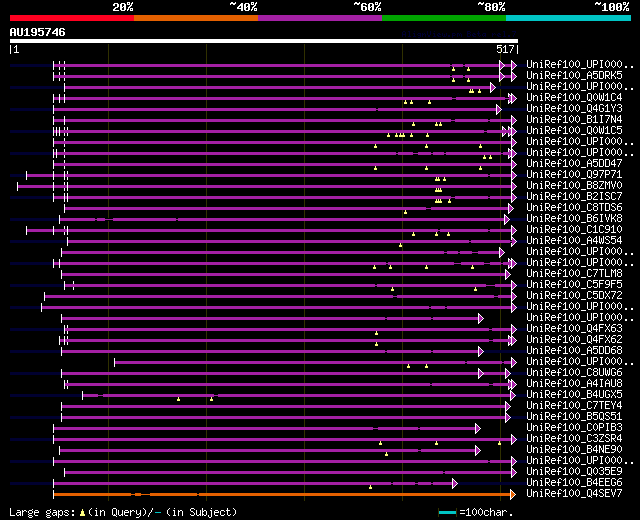Click the end arrow of Q4G1Y3 alignment
640x520 pixels.
pos(499,109)
